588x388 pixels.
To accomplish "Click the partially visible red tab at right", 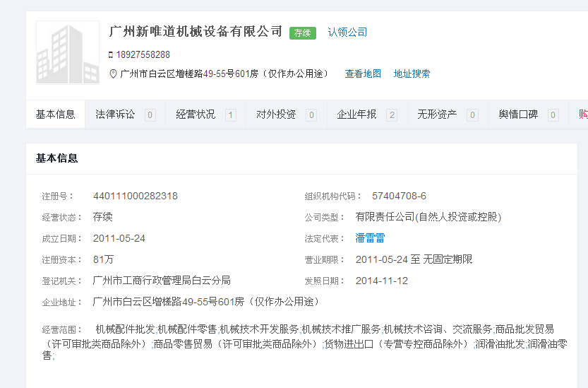I will point(582,114).
